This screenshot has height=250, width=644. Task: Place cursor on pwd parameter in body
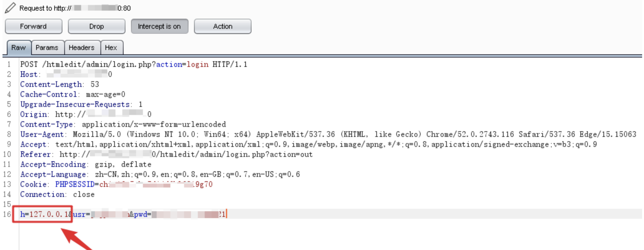pos(140,214)
